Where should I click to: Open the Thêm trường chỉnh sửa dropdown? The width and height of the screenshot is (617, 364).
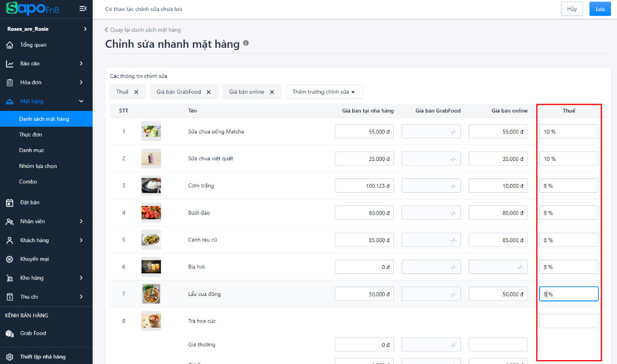click(x=324, y=92)
